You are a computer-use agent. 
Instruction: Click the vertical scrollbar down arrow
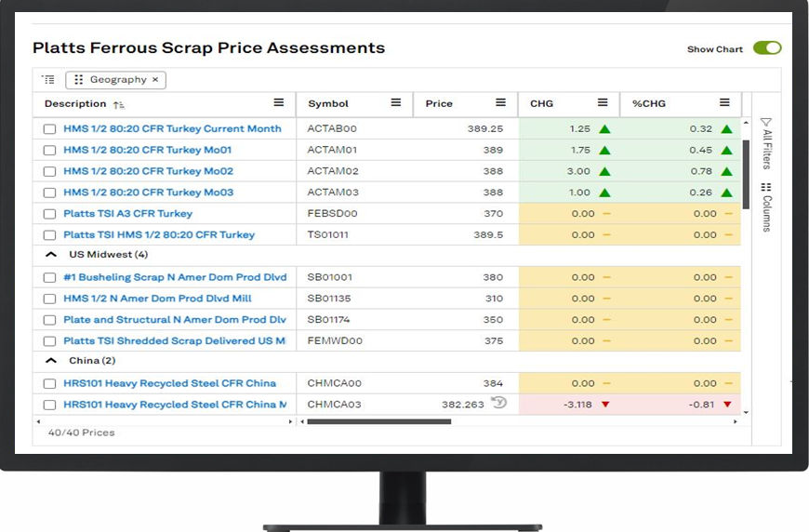pyautogui.click(x=746, y=413)
